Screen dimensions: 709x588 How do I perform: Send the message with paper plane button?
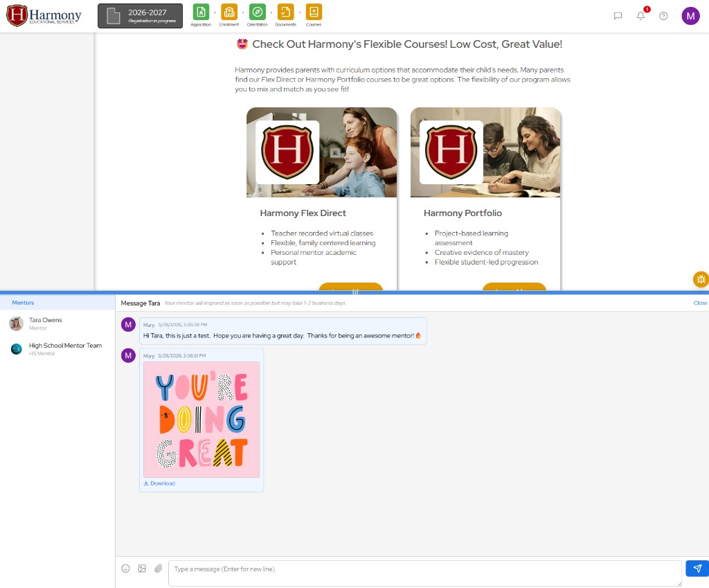(x=697, y=569)
